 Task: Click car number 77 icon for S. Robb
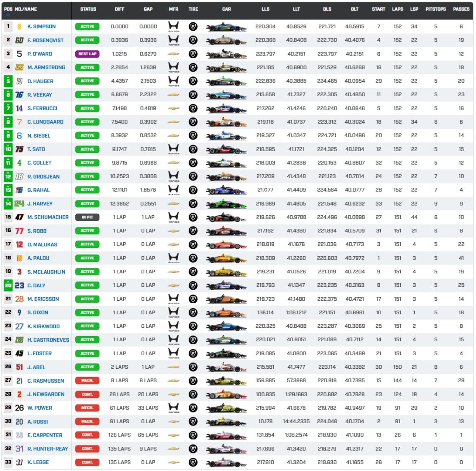20,231
